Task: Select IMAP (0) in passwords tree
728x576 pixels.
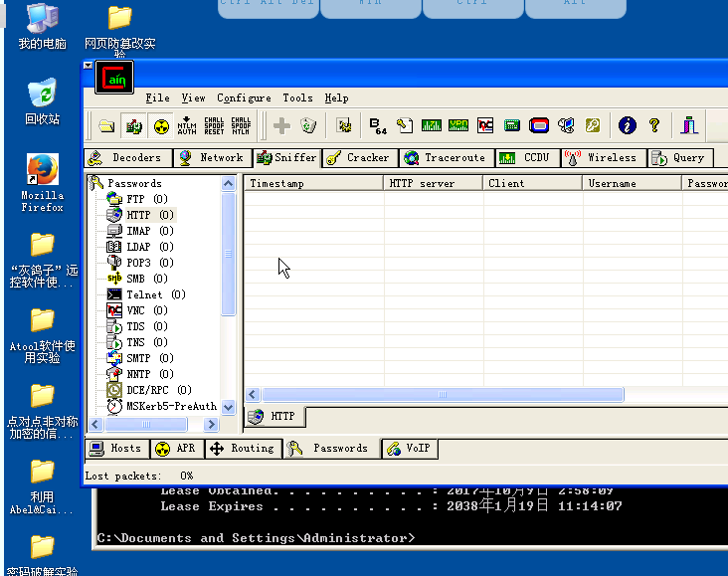Action: 150,231
